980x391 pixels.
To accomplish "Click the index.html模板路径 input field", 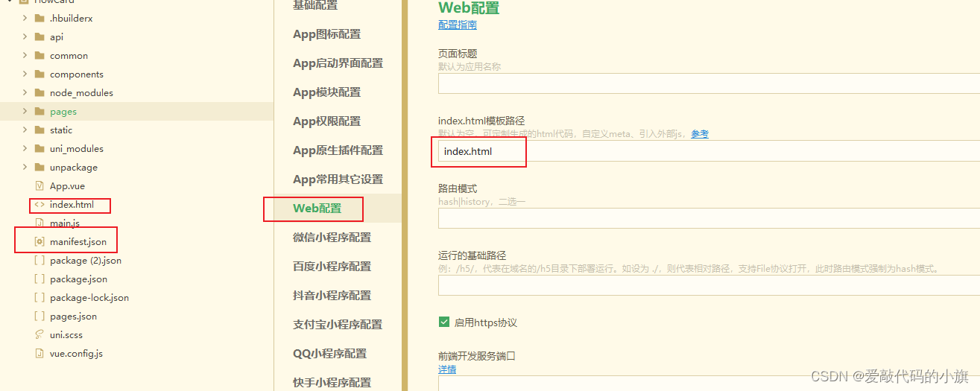I will (x=709, y=151).
